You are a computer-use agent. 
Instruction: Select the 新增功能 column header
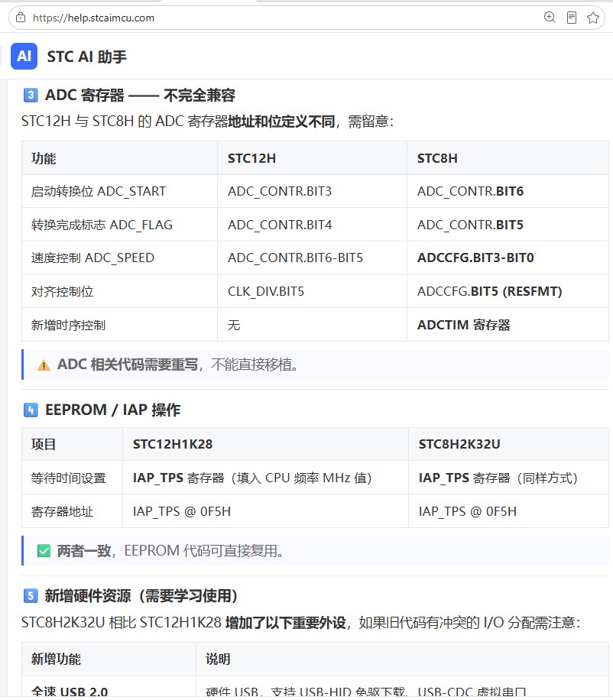109,659
